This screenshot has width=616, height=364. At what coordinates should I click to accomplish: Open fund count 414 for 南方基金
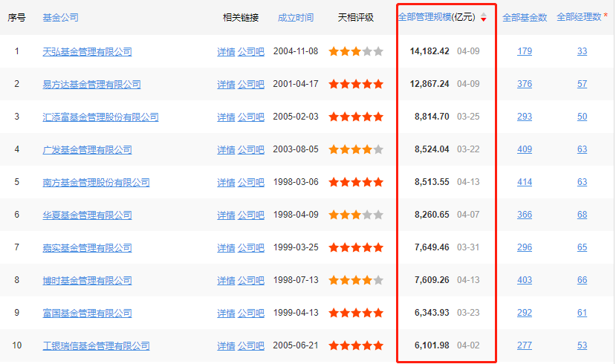(x=525, y=182)
